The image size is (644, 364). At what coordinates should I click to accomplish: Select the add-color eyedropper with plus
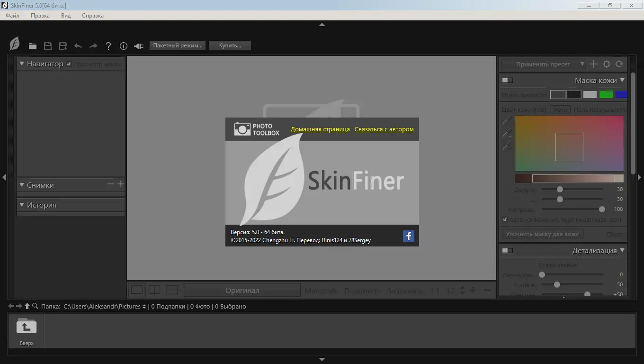pyautogui.click(x=507, y=134)
